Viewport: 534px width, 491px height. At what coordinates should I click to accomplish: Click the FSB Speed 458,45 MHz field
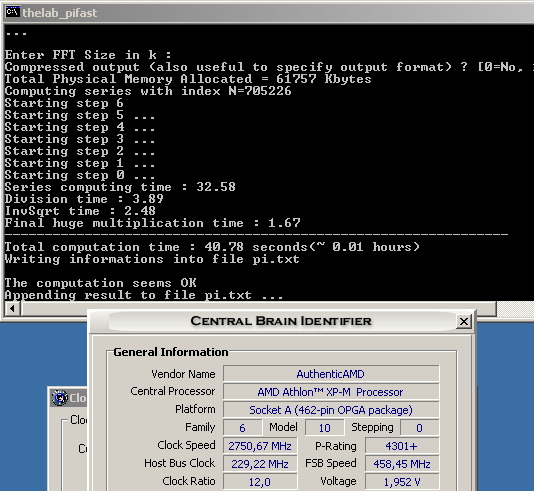(402, 464)
